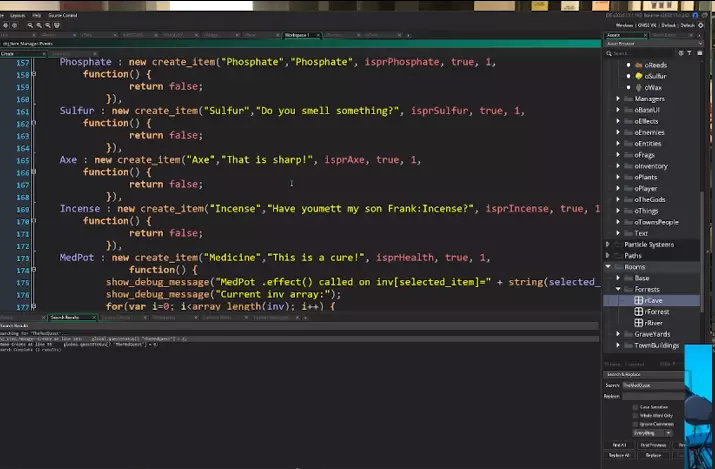Viewport: 715px width, 469px height.
Task: Select the oTownsPeople folder
Action: [x=656, y=222]
